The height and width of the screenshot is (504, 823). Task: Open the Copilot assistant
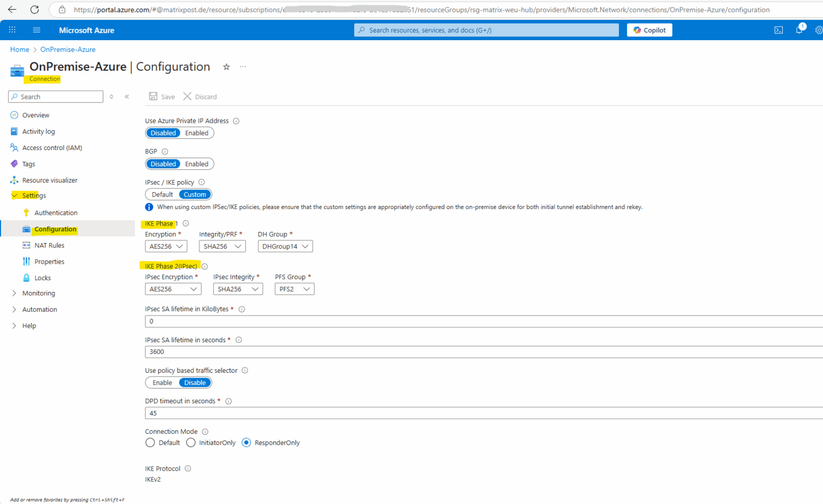649,30
